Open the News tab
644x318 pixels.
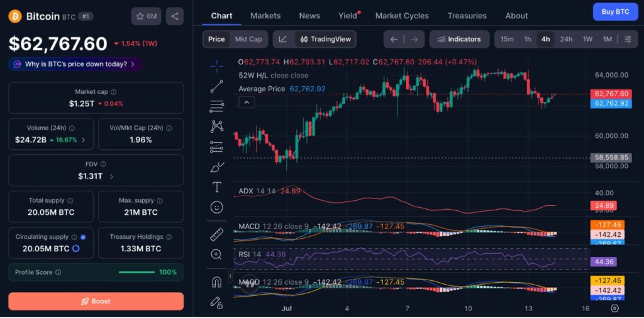pyautogui.click(x=309, y=16)
